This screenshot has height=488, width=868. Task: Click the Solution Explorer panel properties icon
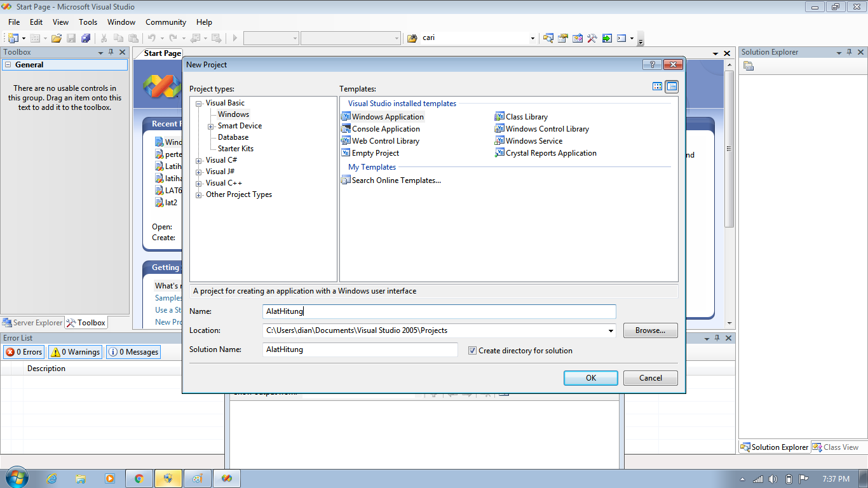click(x=749, y=66)
